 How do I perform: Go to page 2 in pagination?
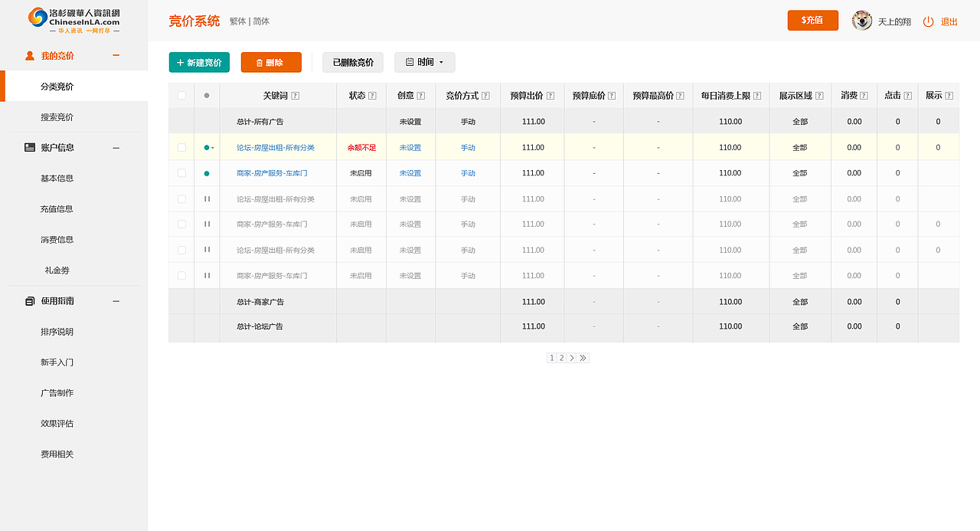(x=561, y=357)
